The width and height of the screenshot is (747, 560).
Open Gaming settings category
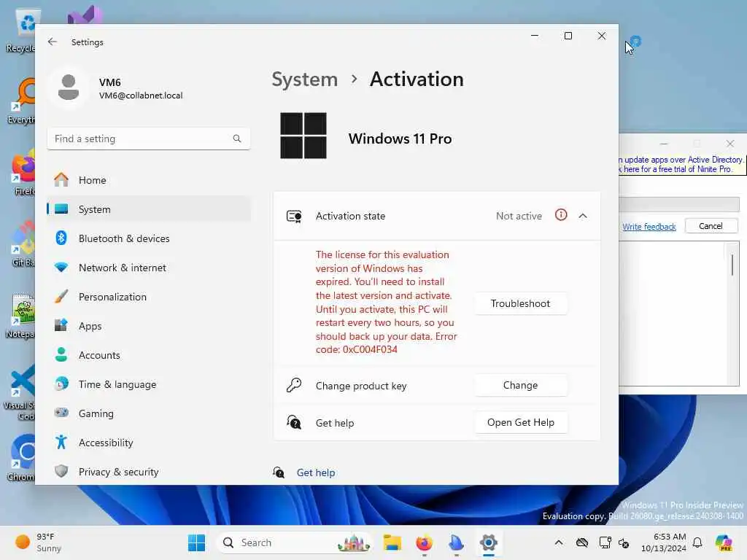149,413
